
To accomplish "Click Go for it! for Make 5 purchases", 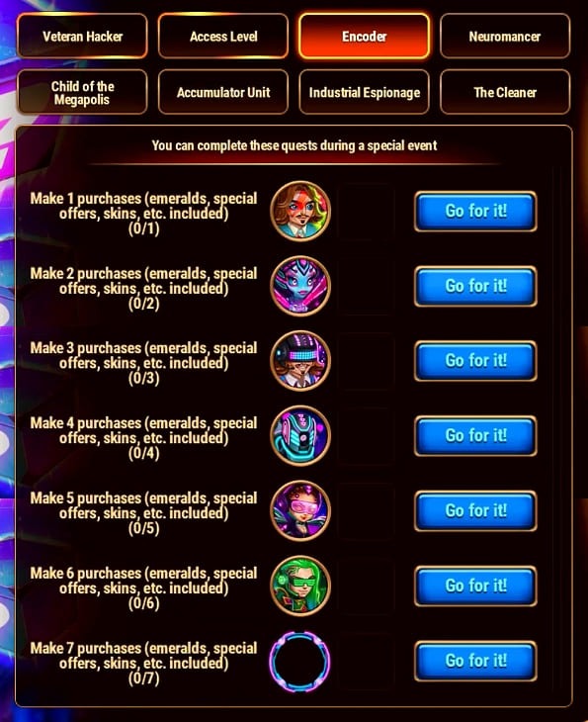I will tap(475, 510).
